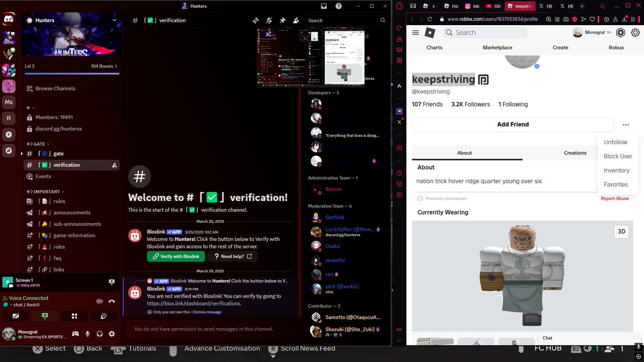This screenshot has height=362, width=644.
Task: Open the blox.link/dashboard/verifications link
Action: [x=193, y=303]
